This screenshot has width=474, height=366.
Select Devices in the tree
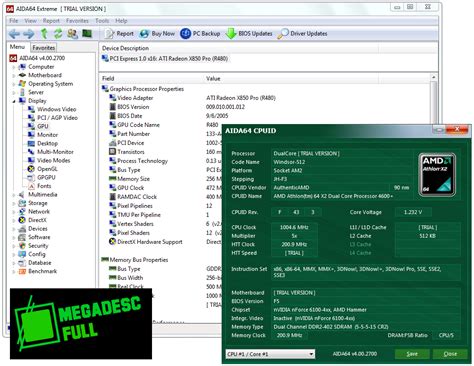click(x=33, y=229)
